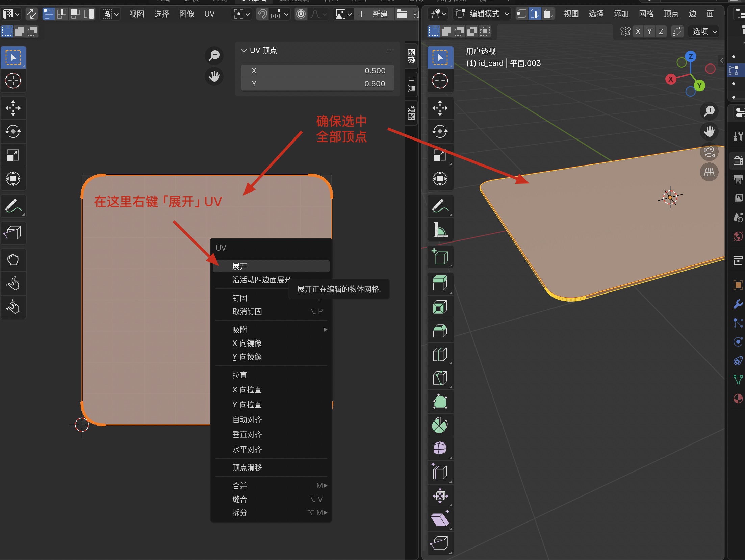Toggle camera view in 3D viewport

[x=709, y=152]
